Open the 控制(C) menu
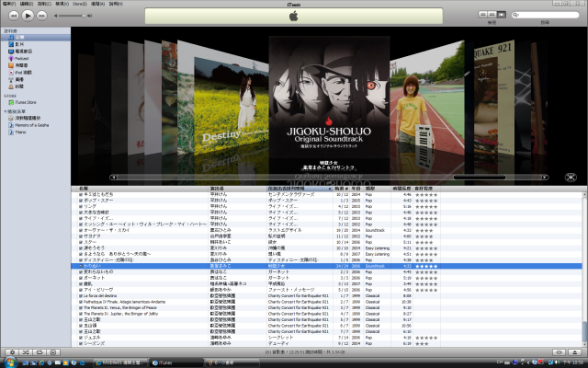 tap(44, 4)
